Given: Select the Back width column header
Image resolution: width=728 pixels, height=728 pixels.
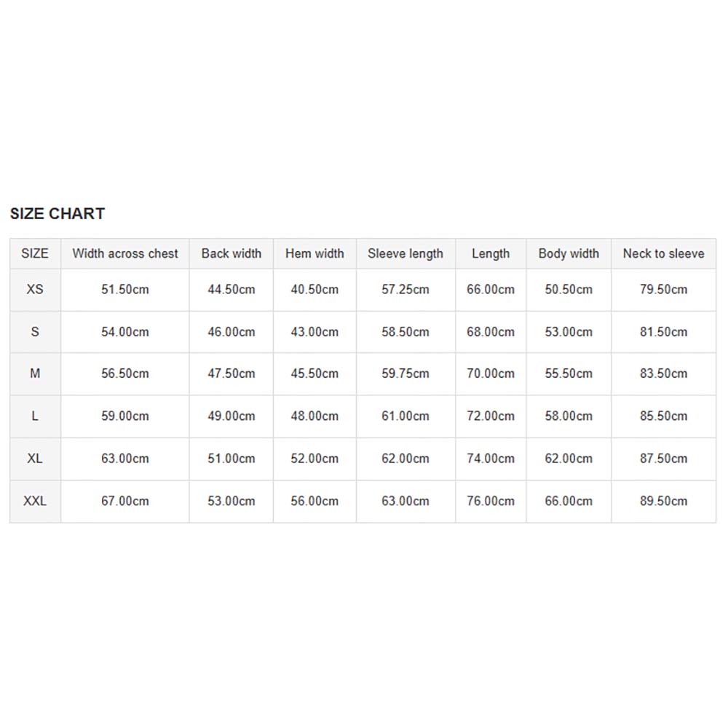Looking at the screenshot, I should click(x=232, y=253).
